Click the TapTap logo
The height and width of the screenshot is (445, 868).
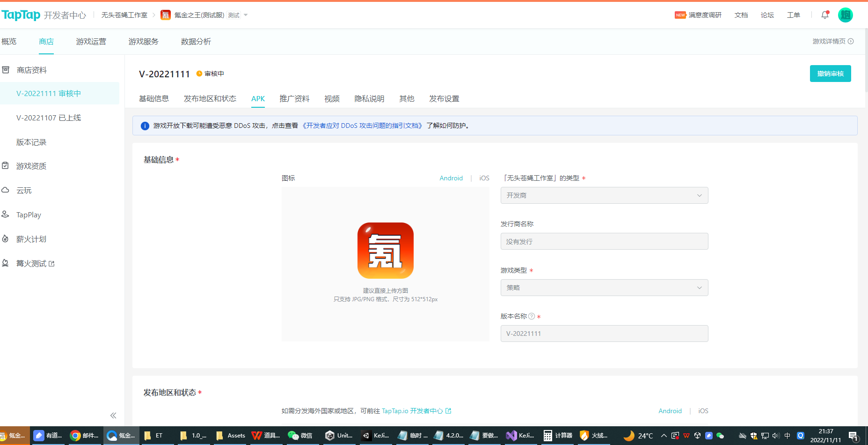pos(21,15)
